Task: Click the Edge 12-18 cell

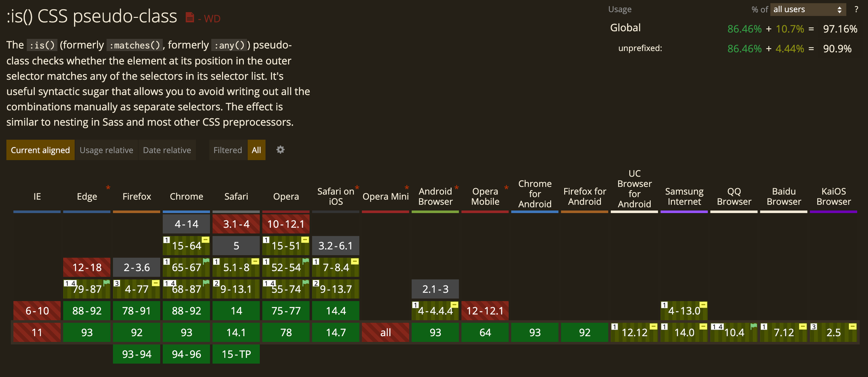Action: 87,267
